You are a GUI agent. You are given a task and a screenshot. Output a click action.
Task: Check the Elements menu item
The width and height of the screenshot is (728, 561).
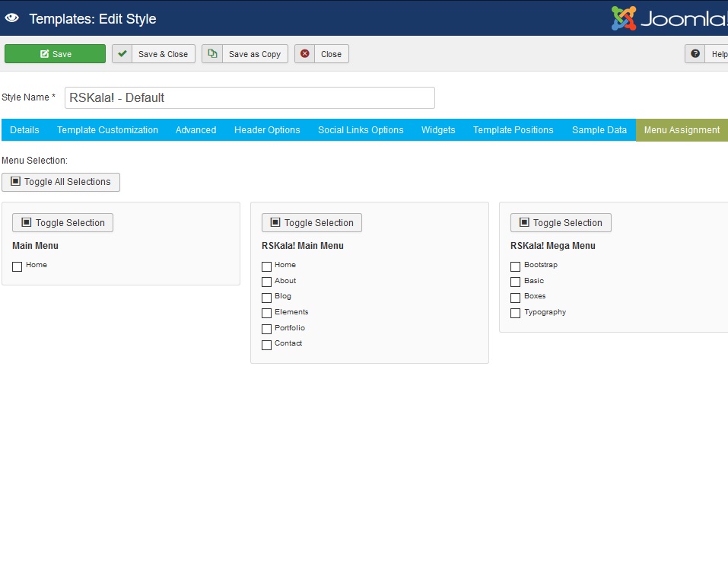coord(266,313)
